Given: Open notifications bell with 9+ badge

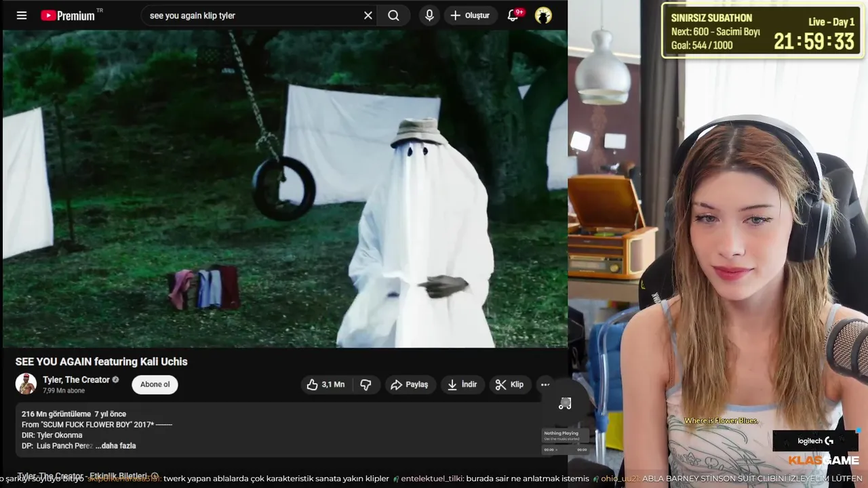Looking at the screenshot, I should coord(513,15).
